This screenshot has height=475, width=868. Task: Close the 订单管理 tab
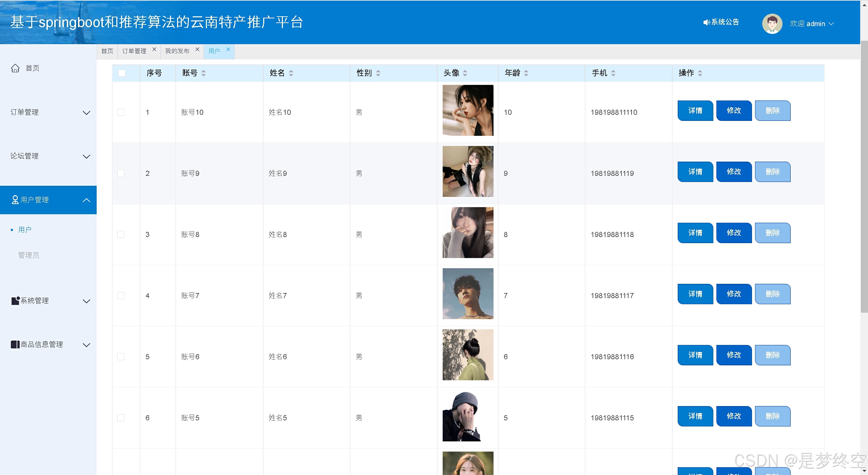click(x=154, y=50)
